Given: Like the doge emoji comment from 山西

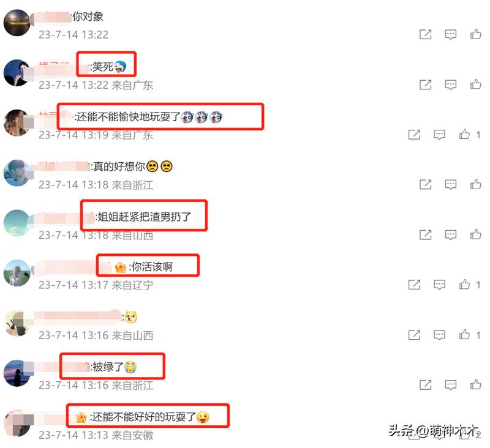Looking at the screenshot, I should (464, 335).
